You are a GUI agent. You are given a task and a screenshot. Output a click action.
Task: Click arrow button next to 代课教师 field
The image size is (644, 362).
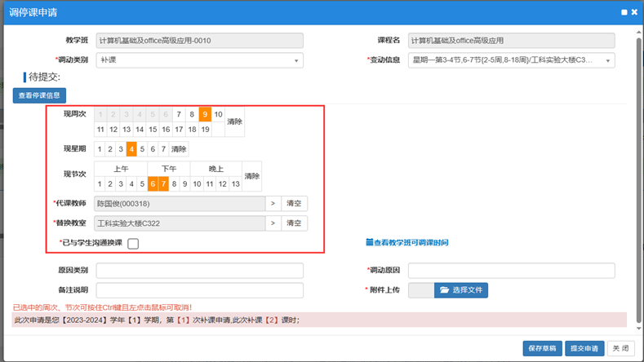click(x=273, y=204)
